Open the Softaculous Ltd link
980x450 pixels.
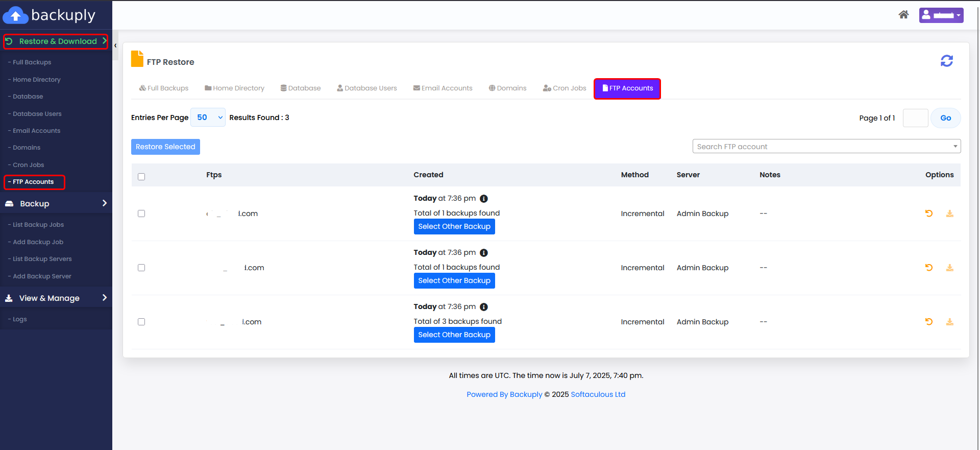point(598,394)
